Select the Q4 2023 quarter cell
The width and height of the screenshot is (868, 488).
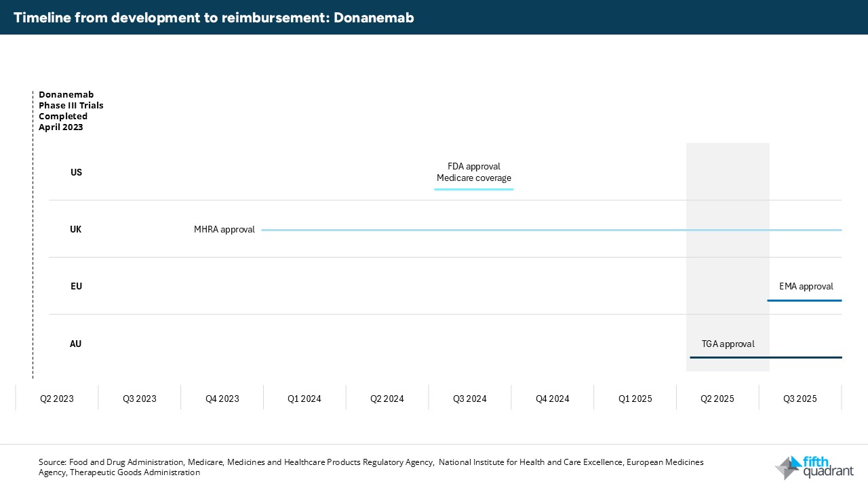[x=222, y=399]
